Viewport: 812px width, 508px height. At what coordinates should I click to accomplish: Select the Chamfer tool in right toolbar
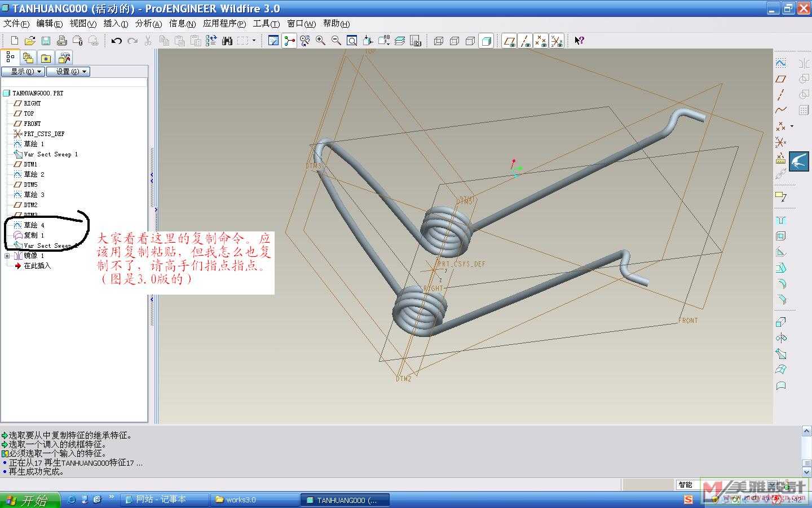pos(781,299)
